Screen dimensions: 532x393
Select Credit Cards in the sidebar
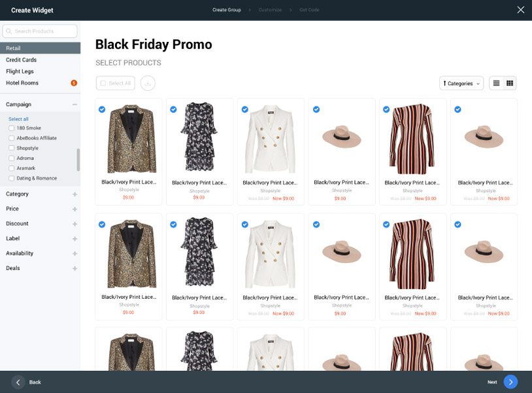20,60
